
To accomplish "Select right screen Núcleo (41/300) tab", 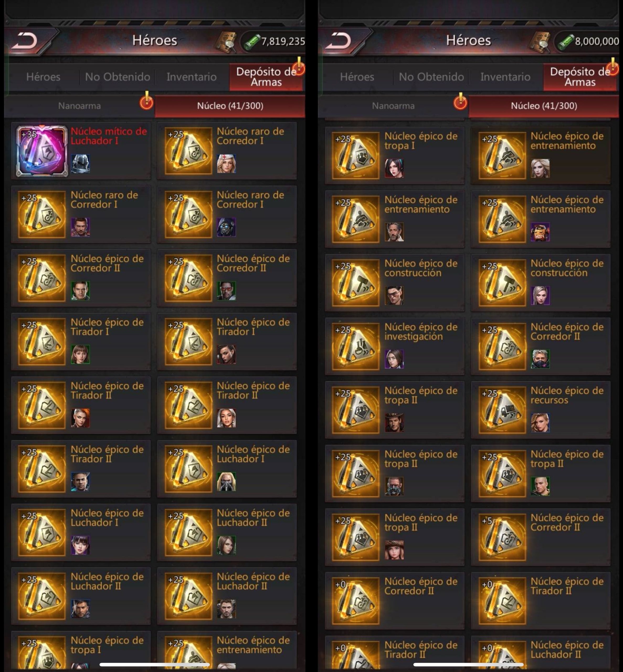I will point(544,106).
